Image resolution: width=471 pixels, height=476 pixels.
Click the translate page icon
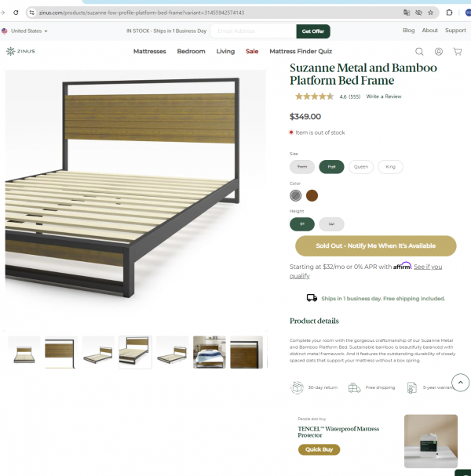coord(407,13)
